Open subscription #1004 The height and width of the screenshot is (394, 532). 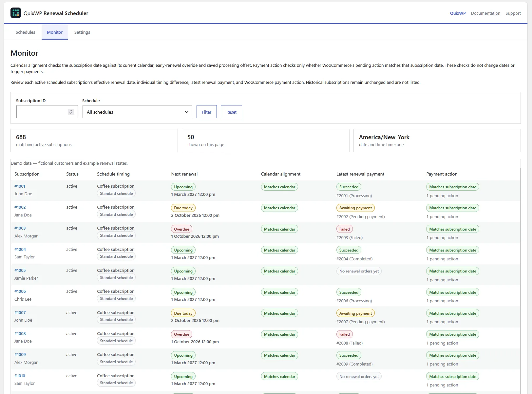(x=20, y=250)
